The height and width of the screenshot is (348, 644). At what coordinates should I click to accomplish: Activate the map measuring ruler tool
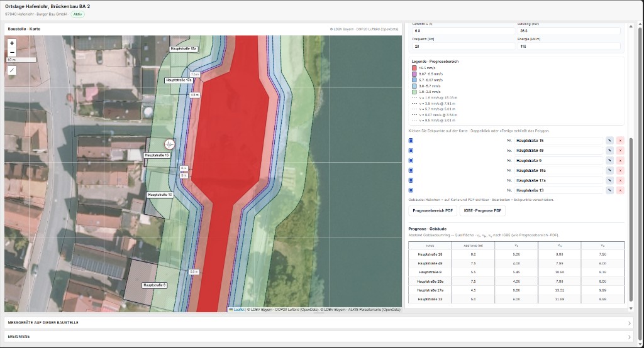click(x=12, y=70)
